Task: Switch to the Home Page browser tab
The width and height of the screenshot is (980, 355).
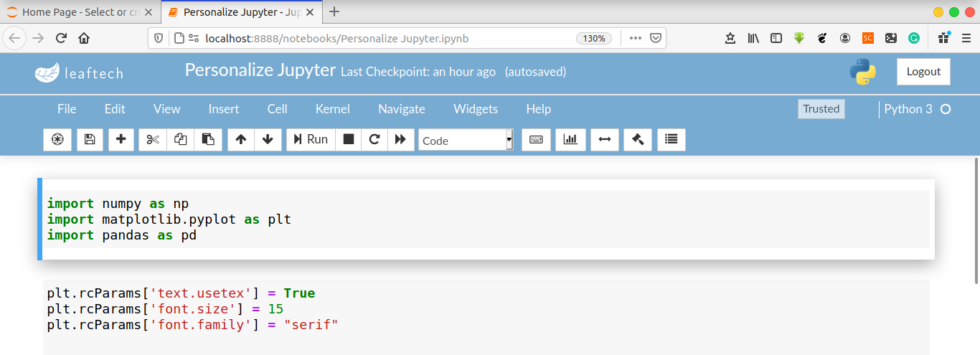Action: coord(79,12)
